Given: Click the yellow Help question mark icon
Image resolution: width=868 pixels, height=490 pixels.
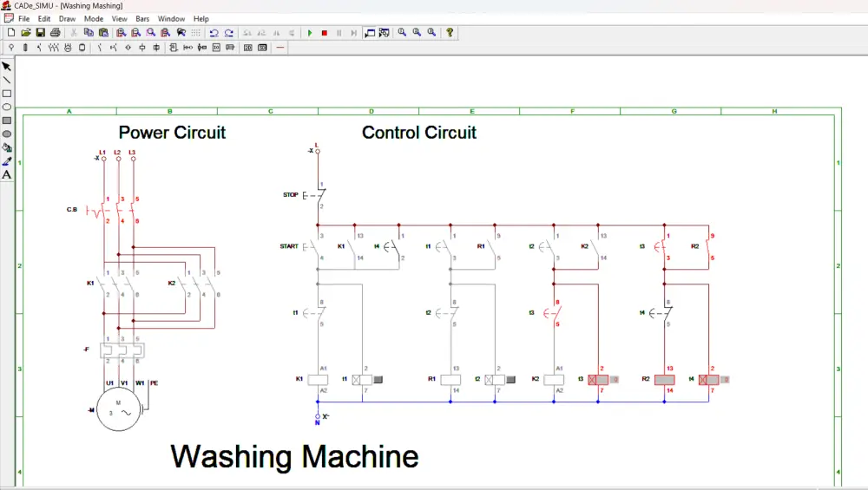Looking at the screenshot, I should [450, 33].
